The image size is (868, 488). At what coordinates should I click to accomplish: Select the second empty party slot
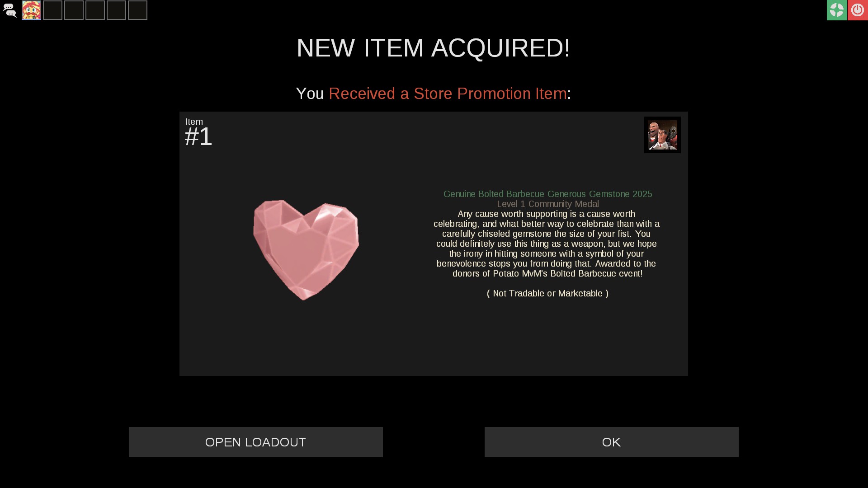pos(74,10)
